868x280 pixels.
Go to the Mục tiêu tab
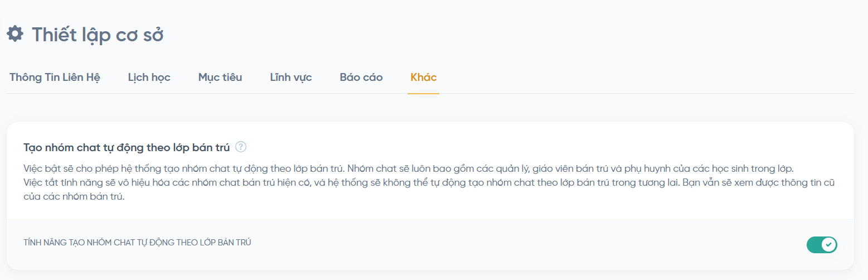pos(220,78)
